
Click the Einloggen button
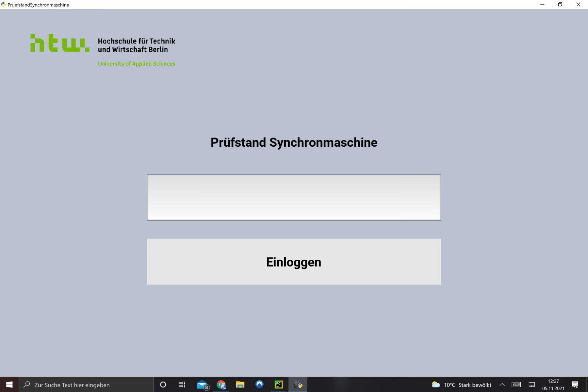[294, 262]
